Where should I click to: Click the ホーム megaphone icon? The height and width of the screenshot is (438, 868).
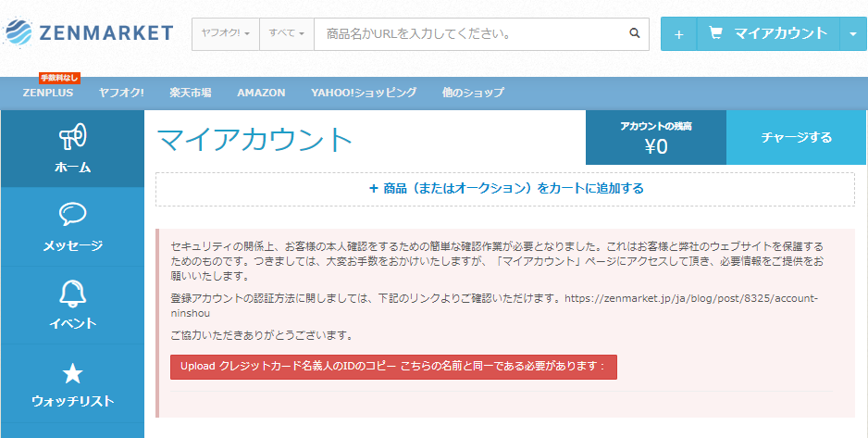coord(72,136)
